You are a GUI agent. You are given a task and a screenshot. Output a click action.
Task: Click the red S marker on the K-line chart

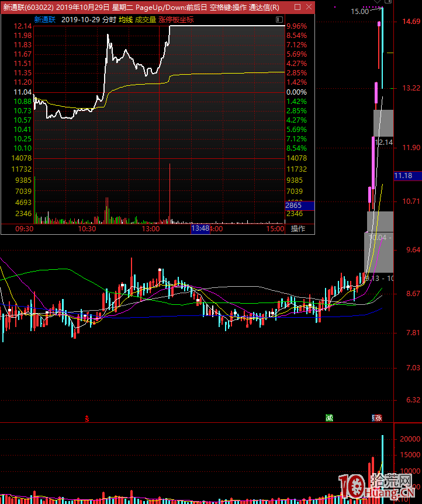[87, 419]
